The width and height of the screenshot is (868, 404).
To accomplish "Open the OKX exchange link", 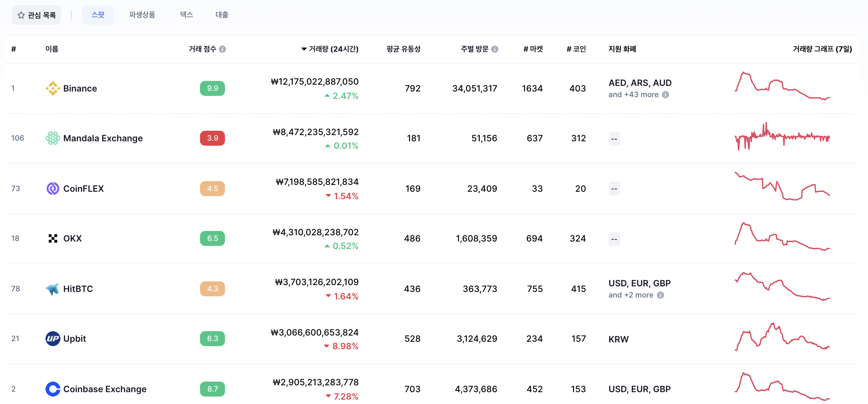I will pos(73,239).
